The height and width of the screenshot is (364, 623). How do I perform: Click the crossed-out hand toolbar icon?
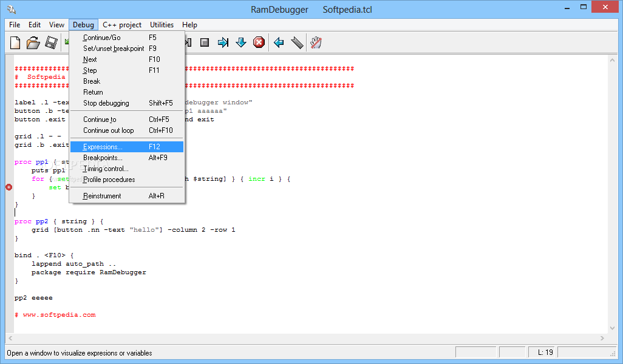pyautogui.click(x=316, y=42)
